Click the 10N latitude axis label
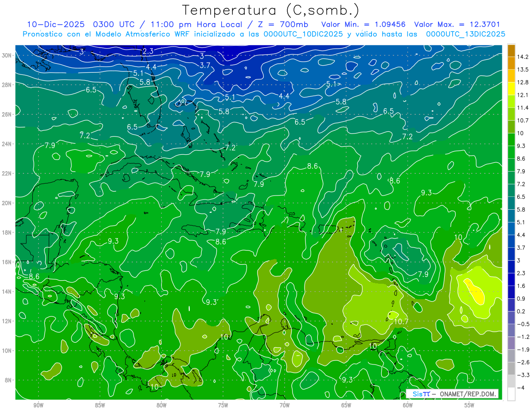532x411 pixels. (8, 351)
